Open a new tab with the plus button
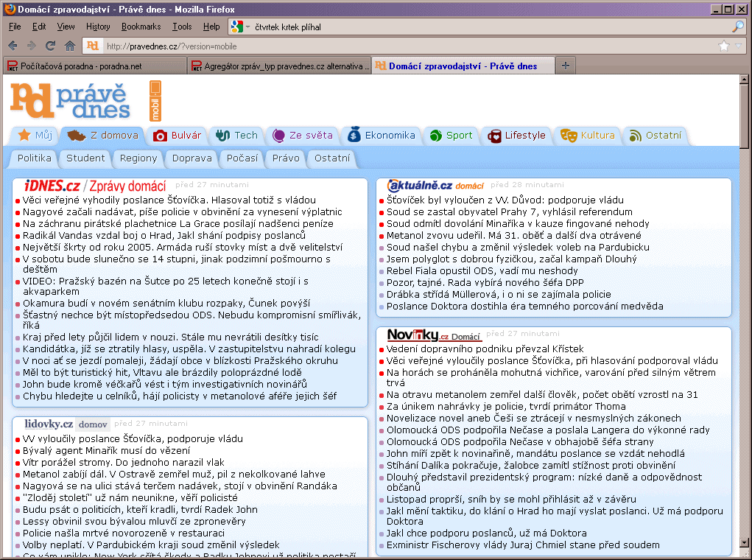 566,66
